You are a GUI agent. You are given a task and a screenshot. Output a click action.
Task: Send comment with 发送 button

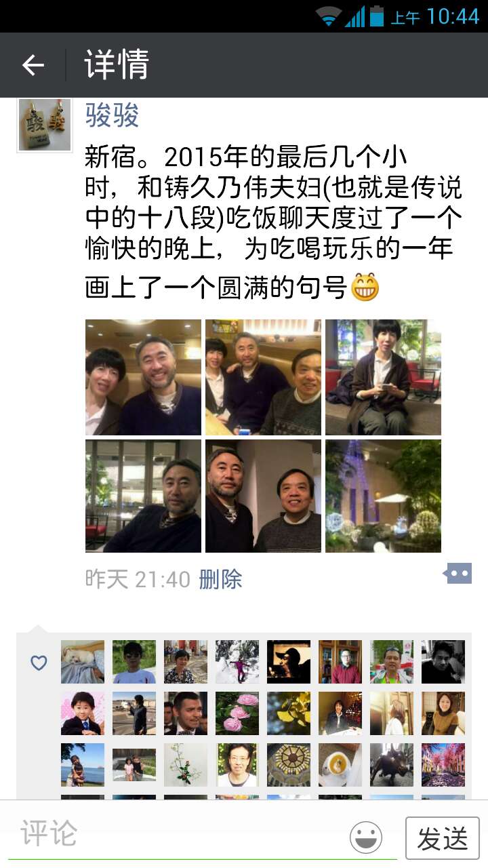point(443,838)
